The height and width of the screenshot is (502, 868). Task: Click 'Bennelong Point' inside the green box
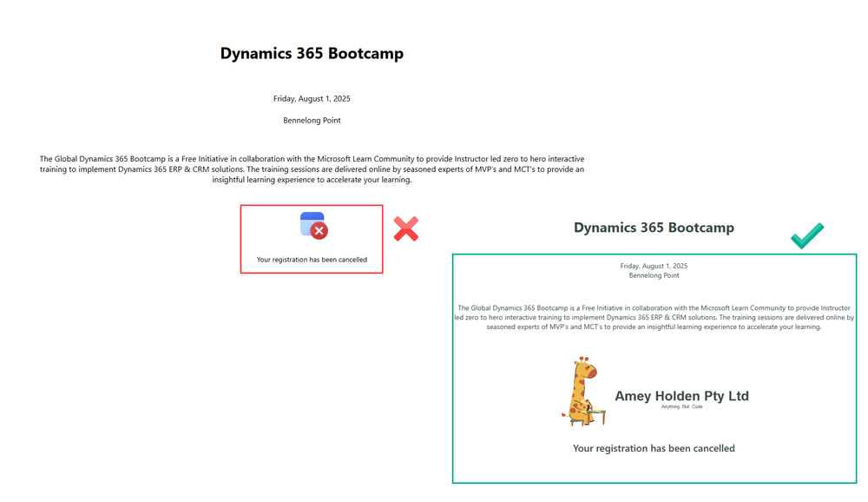654,275
